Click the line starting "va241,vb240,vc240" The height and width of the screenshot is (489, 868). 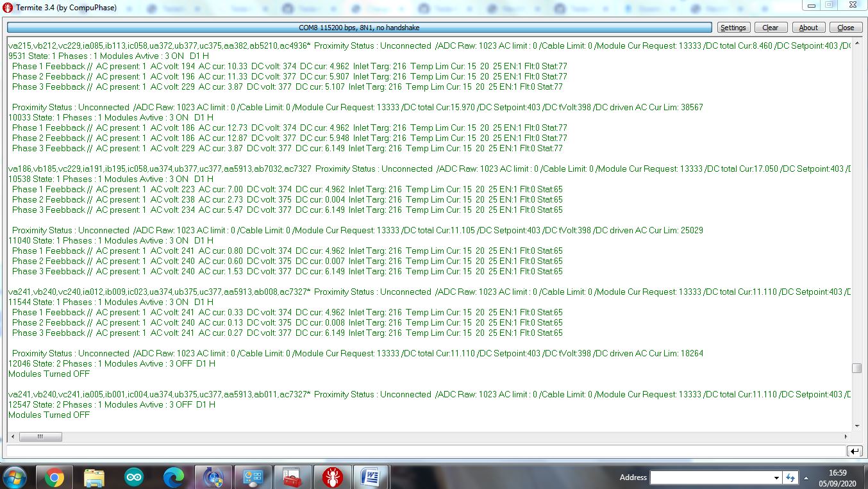pyautogui.click(x=430, y=292)
